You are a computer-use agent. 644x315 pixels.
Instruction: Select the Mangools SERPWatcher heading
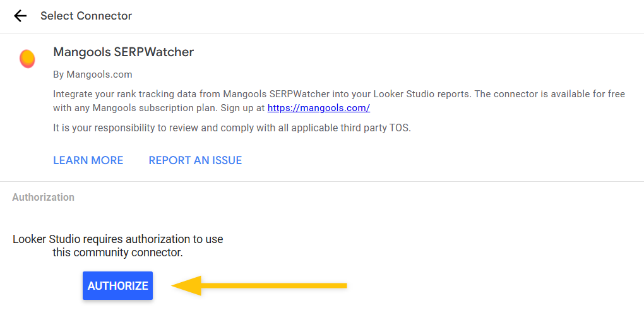123,52
